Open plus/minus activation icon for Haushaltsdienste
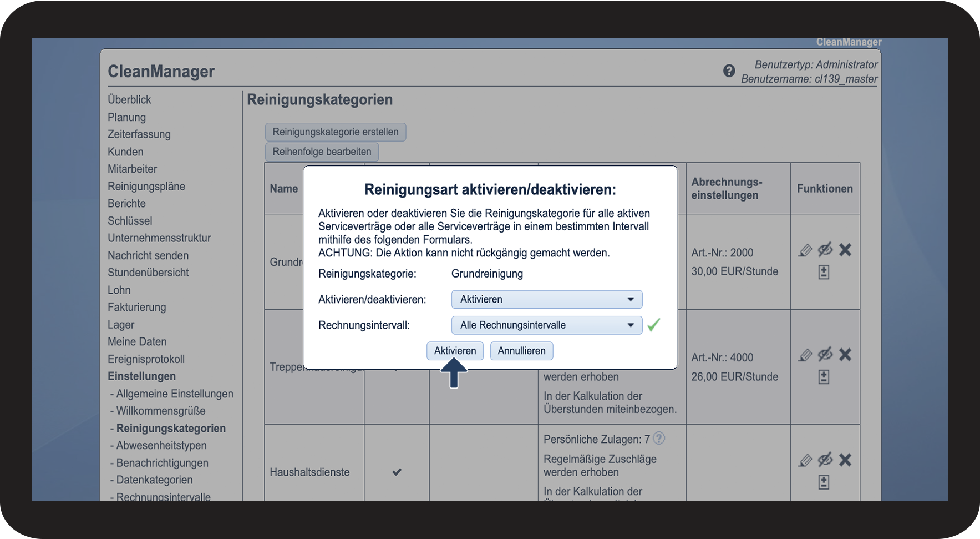The width and height of the screenshot is (980, 539). pyautogui.click(x=824, y=482)
